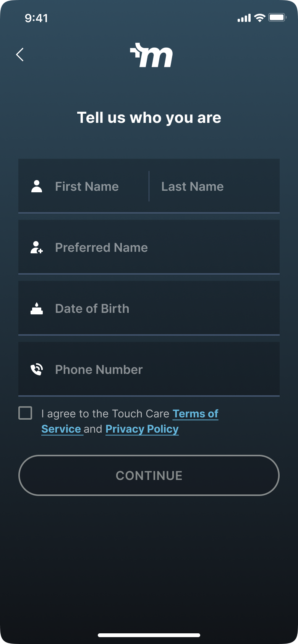Tap the home indicator bar at bottom

(149, 635)
